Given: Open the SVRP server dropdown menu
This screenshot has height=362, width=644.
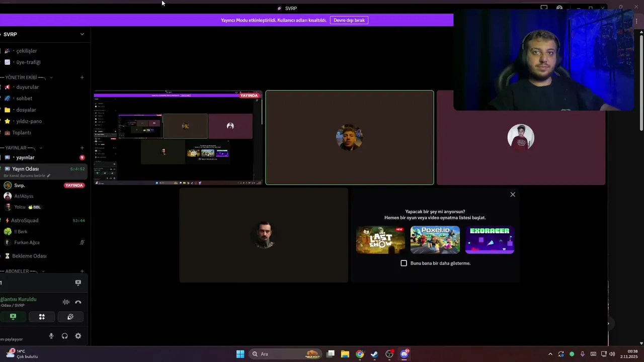Looking at the screenshot, I should 82,34.
